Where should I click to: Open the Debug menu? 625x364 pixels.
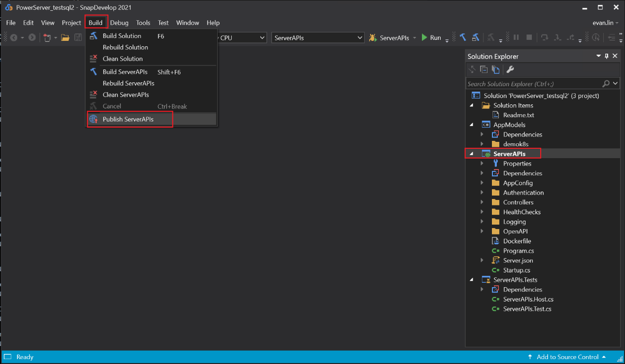(x=119, y=23)
